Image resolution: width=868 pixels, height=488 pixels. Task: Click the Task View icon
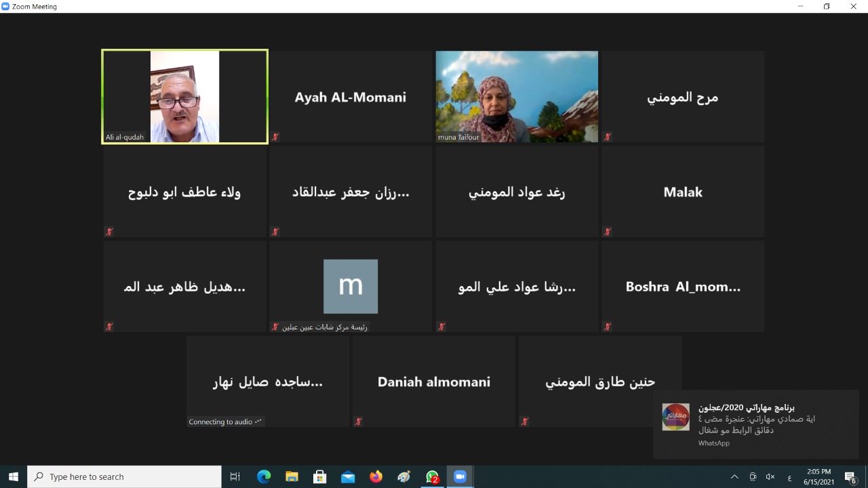(235, 477)
